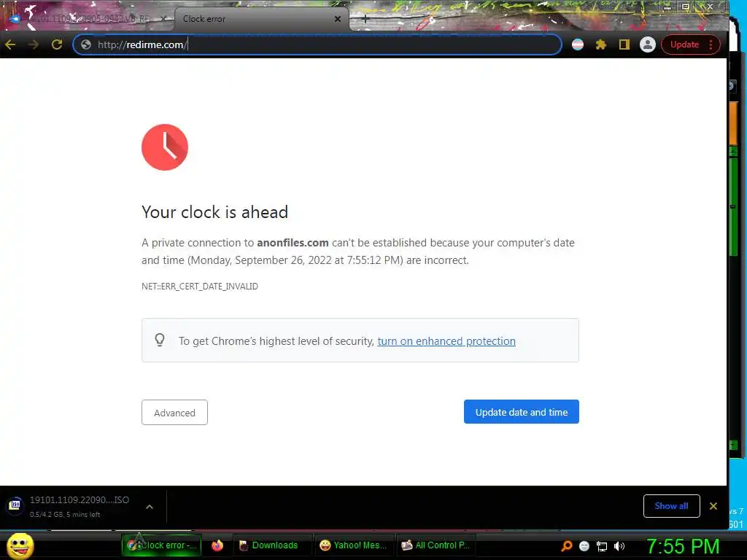This screenshot has width=747, height=560.
Task: Open the volume speaker tray icon
Action: click(x=619, y=546)
